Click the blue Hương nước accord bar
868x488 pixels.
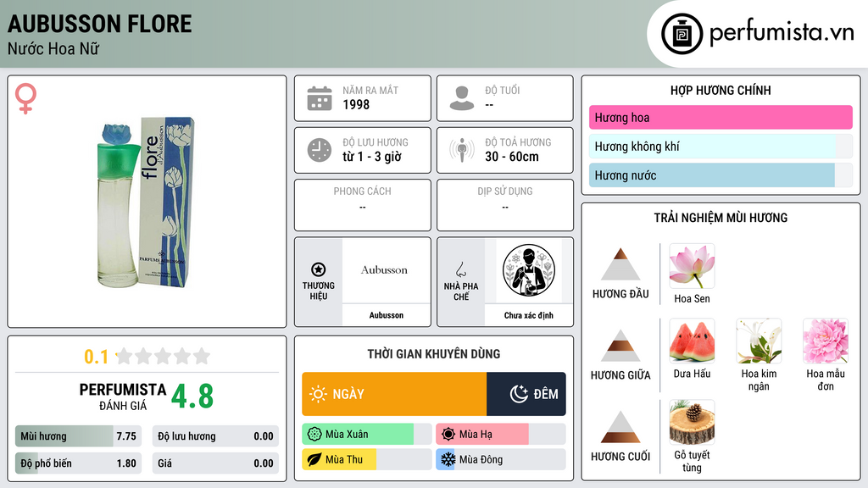click(721, 175)
